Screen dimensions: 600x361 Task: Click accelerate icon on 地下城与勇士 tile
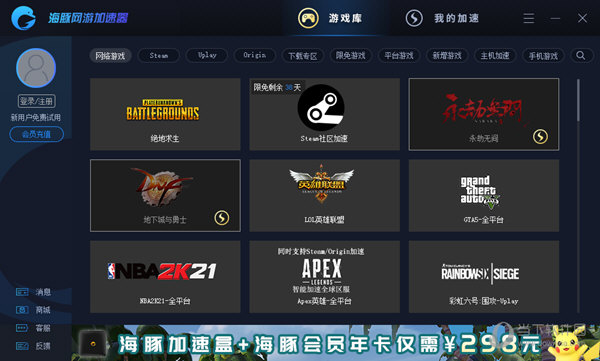pos(222,218)
